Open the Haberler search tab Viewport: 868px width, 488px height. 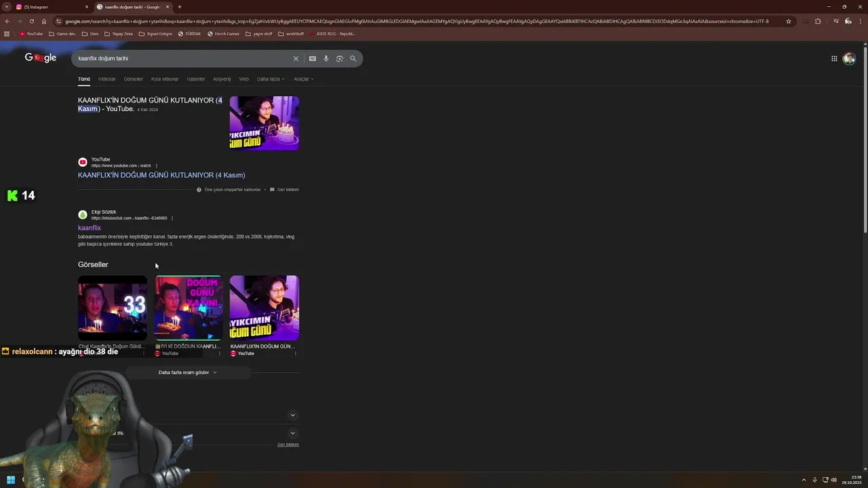[x=196, y=79]
